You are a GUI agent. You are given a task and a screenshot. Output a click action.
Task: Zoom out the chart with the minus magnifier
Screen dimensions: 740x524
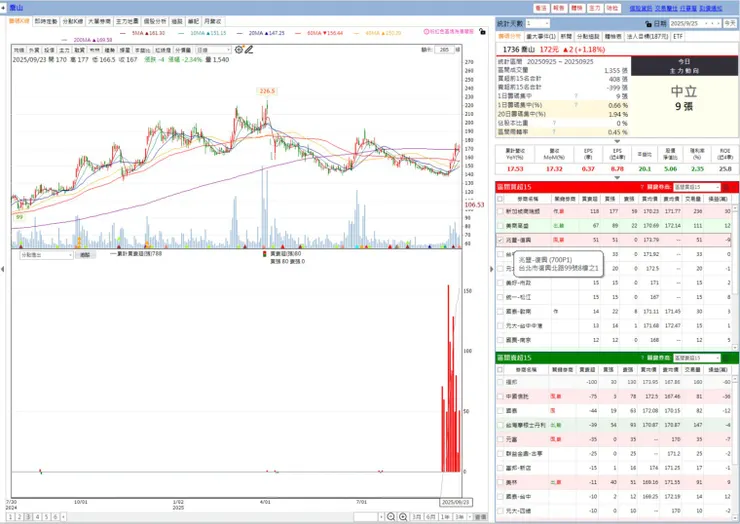click(391, 517)
